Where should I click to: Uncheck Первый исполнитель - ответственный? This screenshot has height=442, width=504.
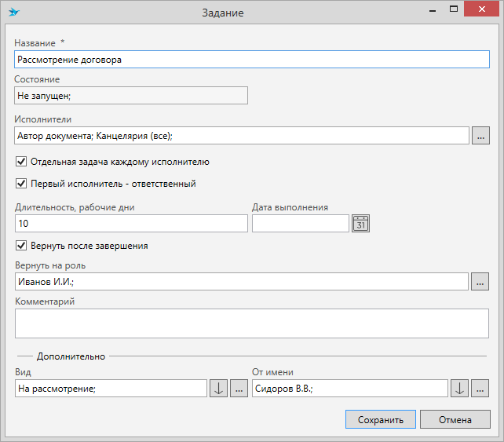(x=21, y=183)
